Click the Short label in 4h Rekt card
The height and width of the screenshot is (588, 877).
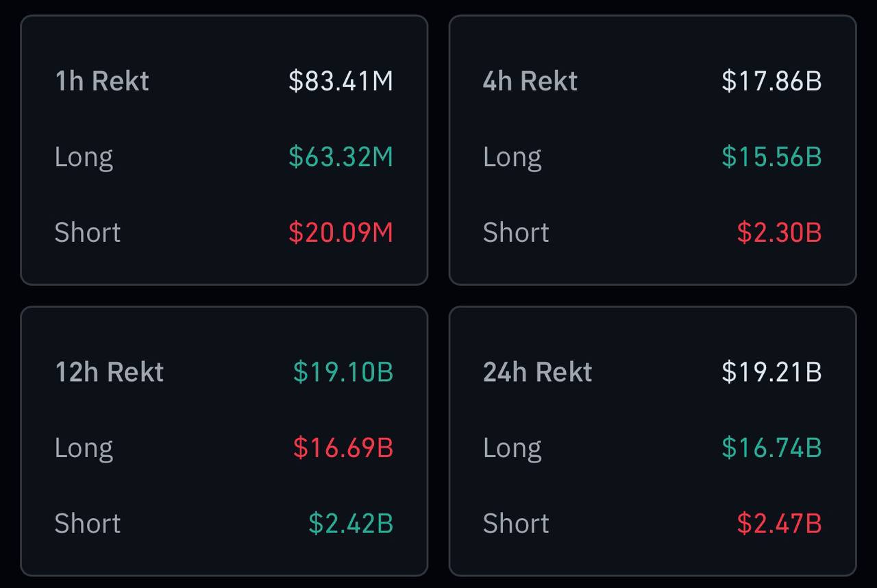click(x=515, y=232)
